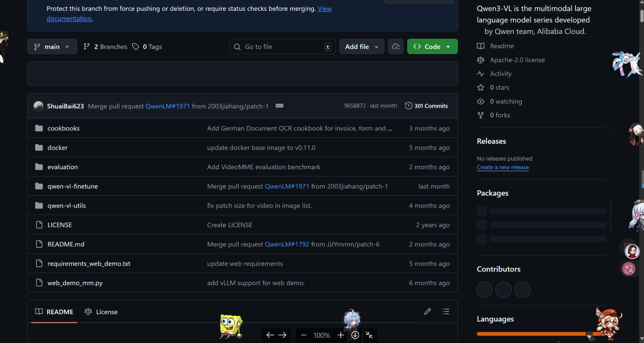644x343 pixels.
Task: Click the qwen-vl-finetune folder icon
Action: click(39, 186)
